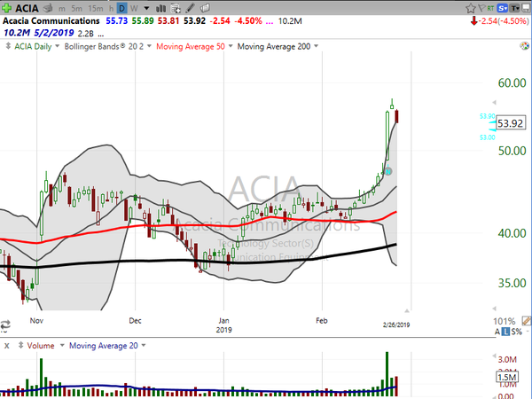This screenshot has width=532, height=399.
Task: Click the green plus add icon
Action: pyautogui.click(x=6, y=7)
